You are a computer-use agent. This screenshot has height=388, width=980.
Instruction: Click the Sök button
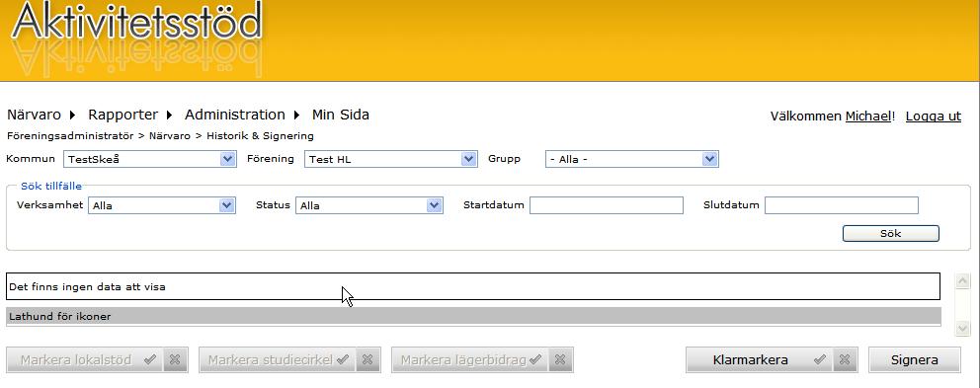tap(891, 233)
